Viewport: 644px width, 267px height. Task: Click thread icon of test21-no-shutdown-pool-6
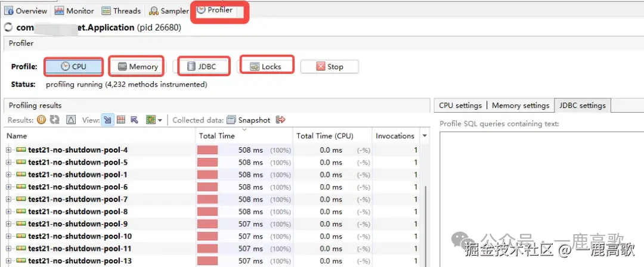20,187
